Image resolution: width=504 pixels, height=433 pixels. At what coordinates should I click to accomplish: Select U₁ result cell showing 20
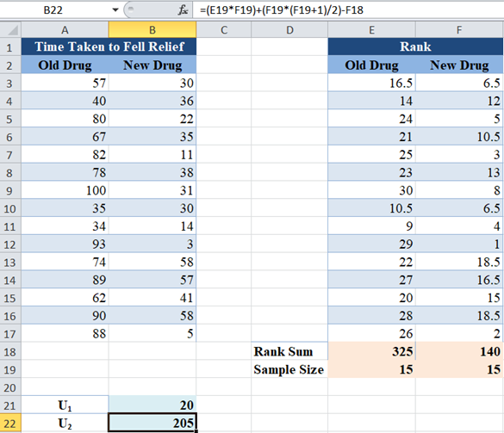tap(152, 405)
